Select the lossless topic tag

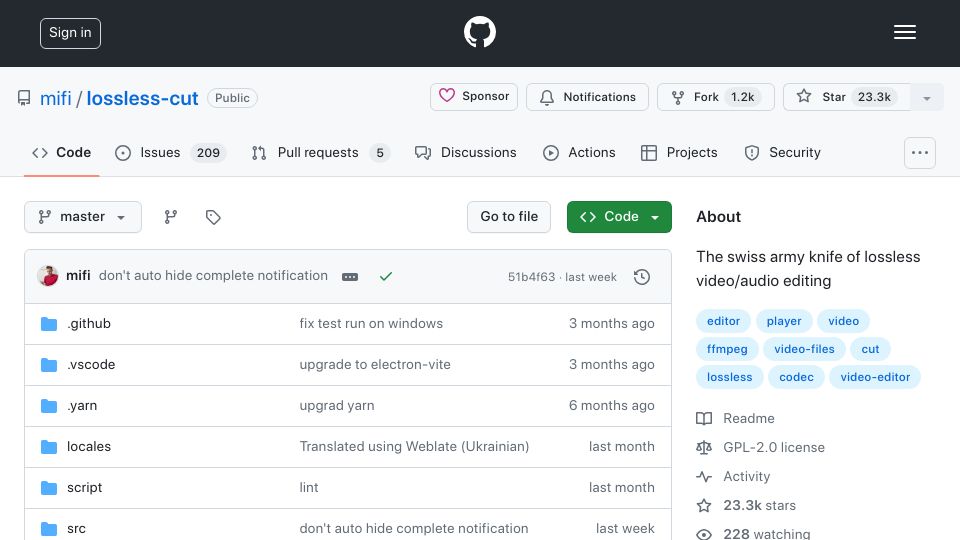point(729,377)
